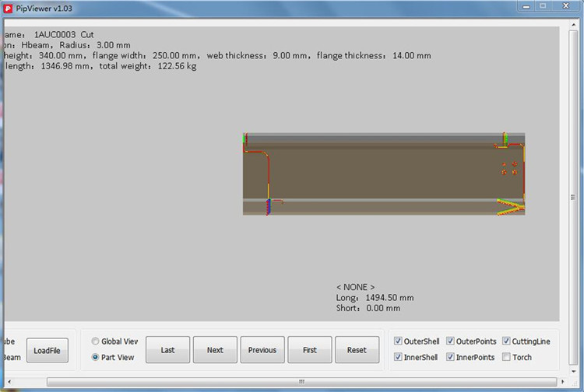The height and width of the screenshot is (392, 584).
Task: Click the Reset button
Action: point(357,350)
